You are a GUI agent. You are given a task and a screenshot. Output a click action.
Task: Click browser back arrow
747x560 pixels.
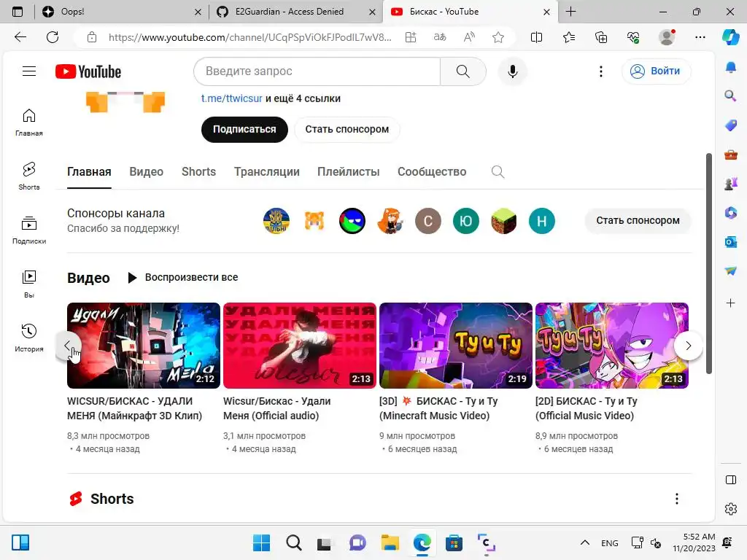coord(20,37)
